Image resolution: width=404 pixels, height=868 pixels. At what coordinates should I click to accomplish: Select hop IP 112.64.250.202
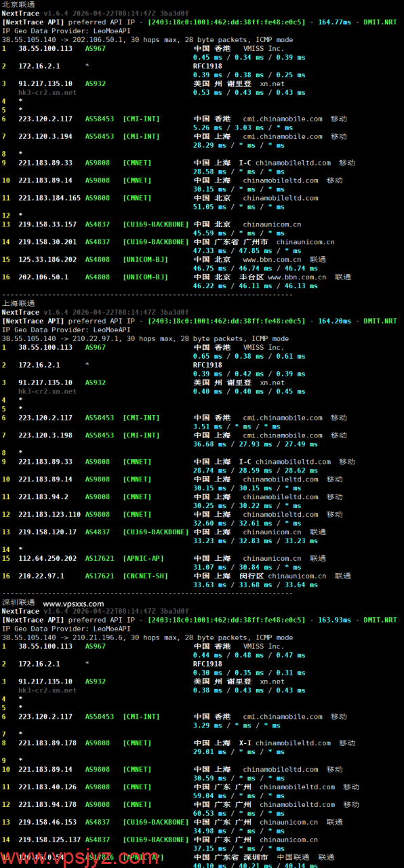point(47,559)
